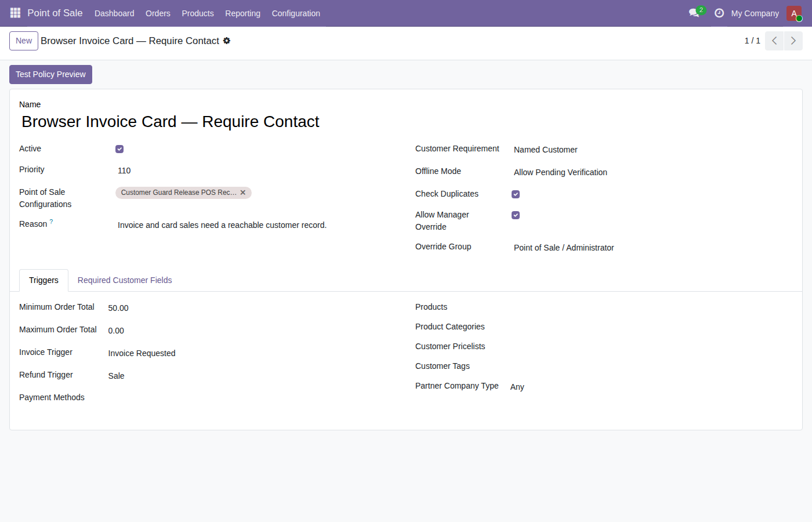Viewport: 812px width, 522px height.
Task: Remove the Customer Guard Release POS tag
Action: point(243,193)
